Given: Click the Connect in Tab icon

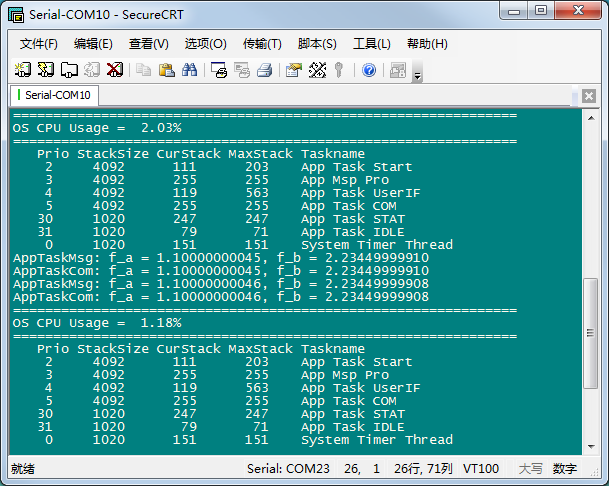Looking at the screenshot, I should tap(69, 70).
